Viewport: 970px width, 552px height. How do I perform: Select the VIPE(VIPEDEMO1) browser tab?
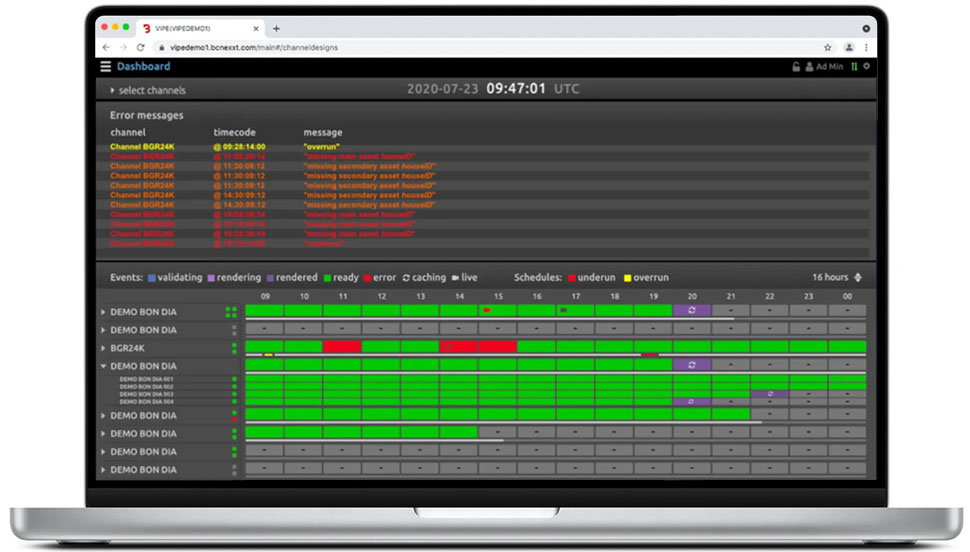tap(198, 28)
